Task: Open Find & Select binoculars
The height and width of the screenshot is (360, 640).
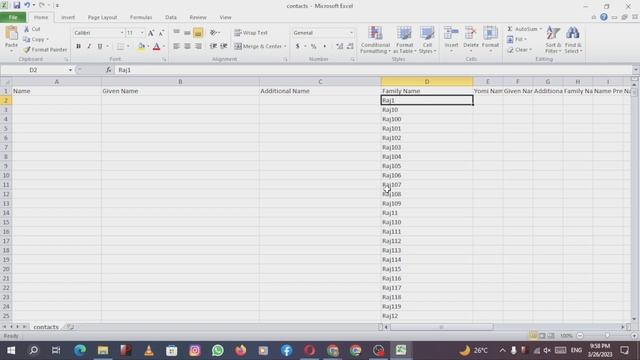Action: [573, 40]
